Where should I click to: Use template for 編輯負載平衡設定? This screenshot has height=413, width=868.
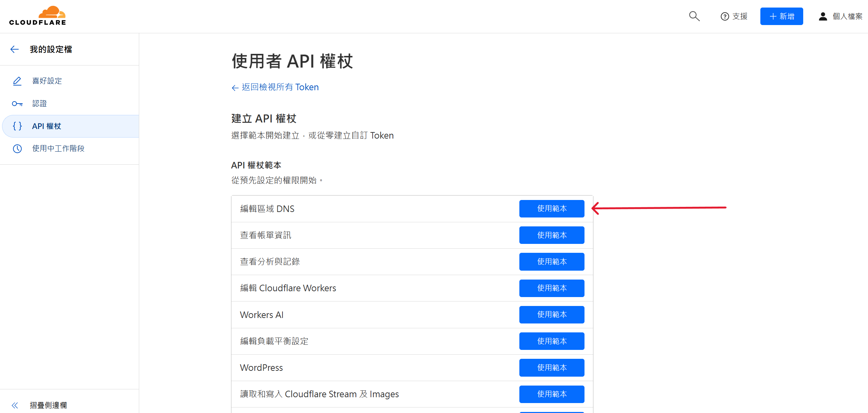(552, 341)
